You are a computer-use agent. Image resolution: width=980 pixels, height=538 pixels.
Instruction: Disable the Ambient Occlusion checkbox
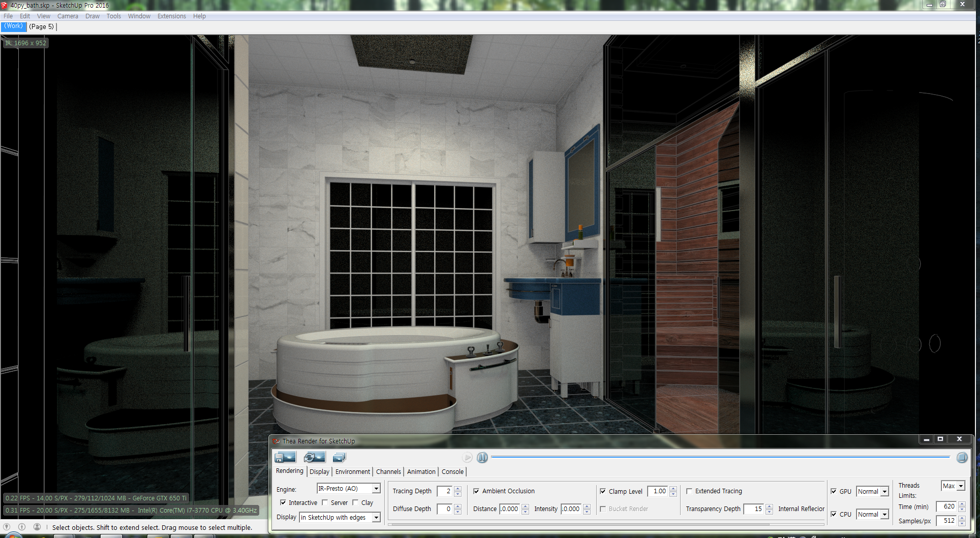(x=476, y=491)
